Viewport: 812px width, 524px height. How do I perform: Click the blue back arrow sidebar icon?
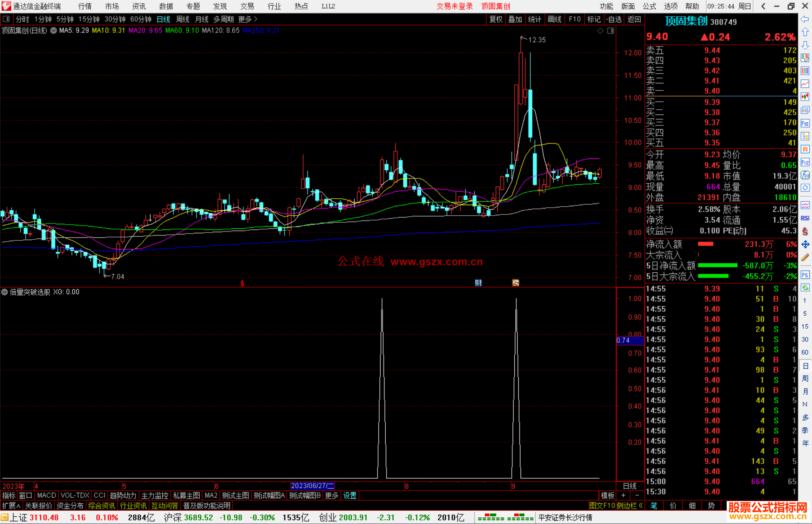(805, 19)
